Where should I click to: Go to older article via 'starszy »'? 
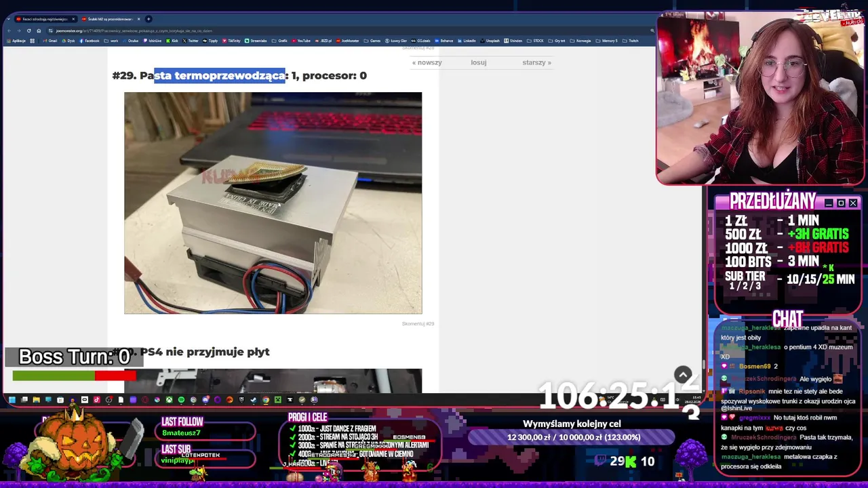pos(536,62)
